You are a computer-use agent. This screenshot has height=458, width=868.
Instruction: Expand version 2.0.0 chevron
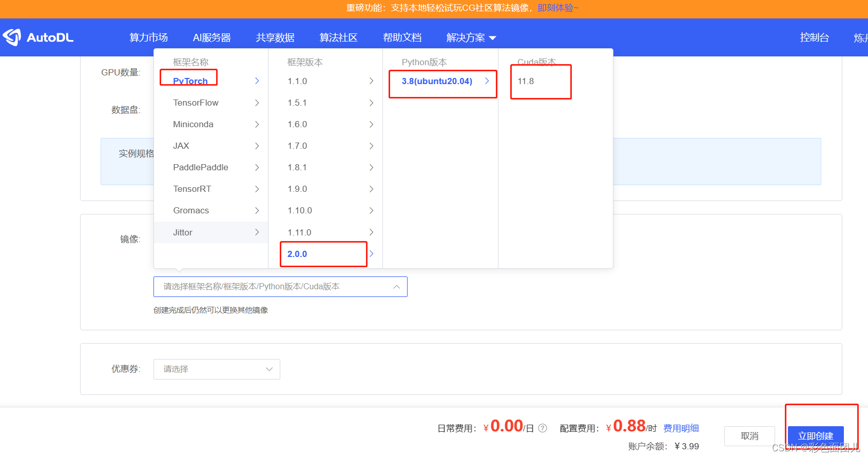pyautogui.click(x=372, y=254)
